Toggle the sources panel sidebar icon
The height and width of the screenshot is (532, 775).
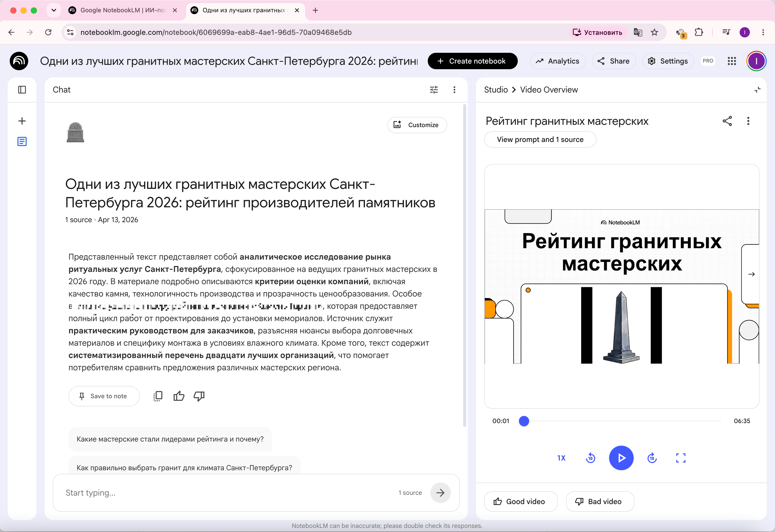tap(22, 90)
